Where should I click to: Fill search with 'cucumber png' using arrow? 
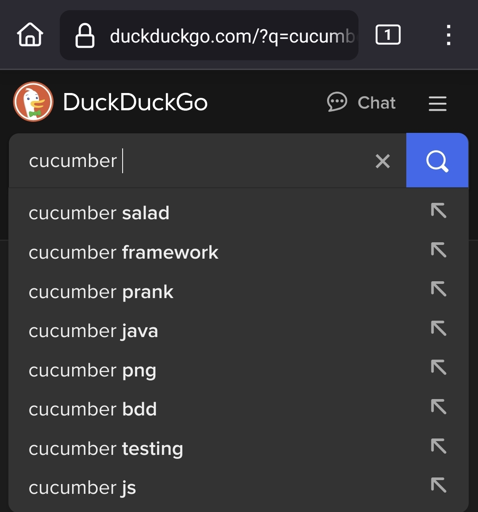(x=438, y=367)
